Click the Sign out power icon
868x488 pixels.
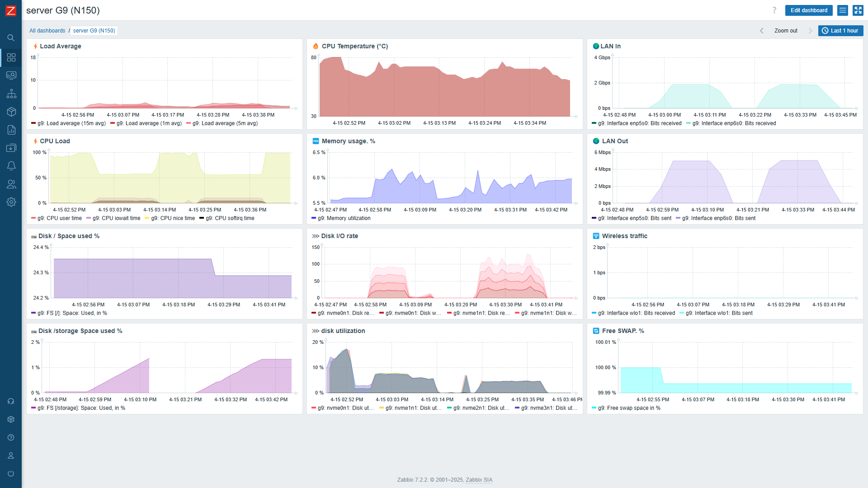11,474
